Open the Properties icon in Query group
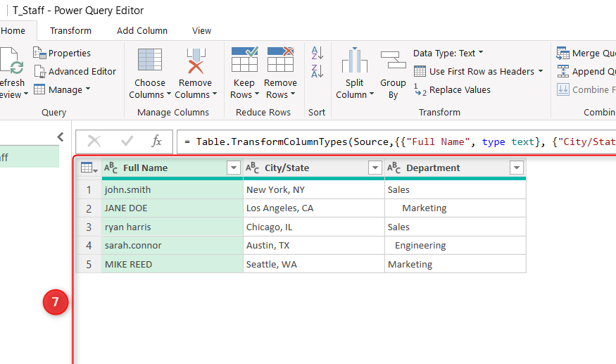The height and width of the screenshot is (364, 616). 39,53
